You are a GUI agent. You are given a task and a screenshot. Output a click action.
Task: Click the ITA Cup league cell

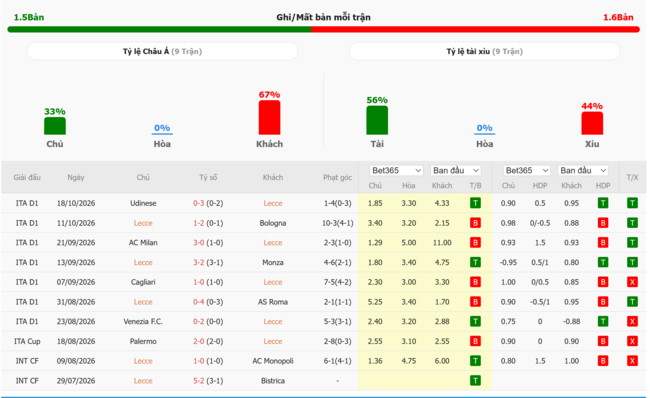(x=27, y=341)
